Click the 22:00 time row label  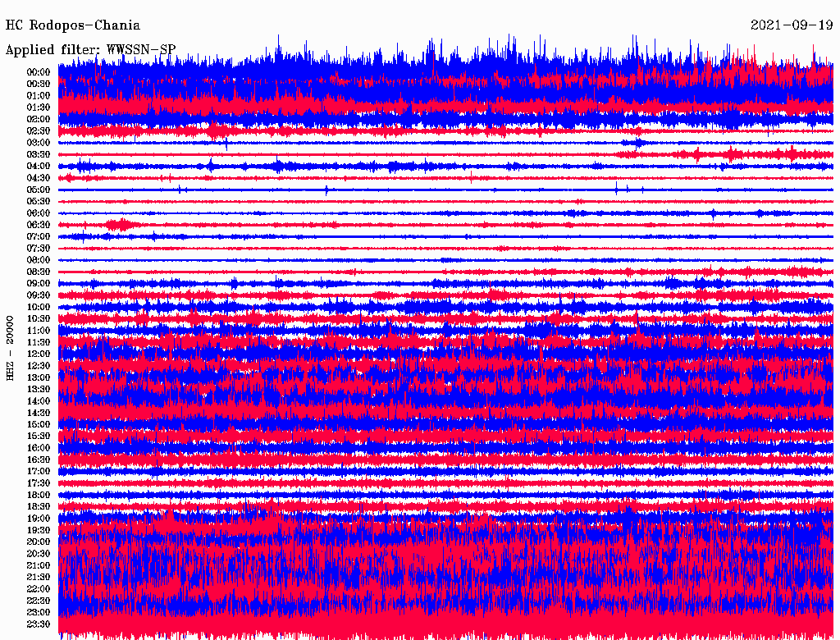point(39,589)
